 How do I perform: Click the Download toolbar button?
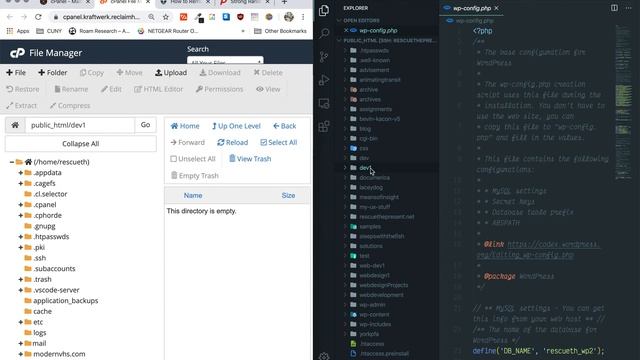point(220,73)
